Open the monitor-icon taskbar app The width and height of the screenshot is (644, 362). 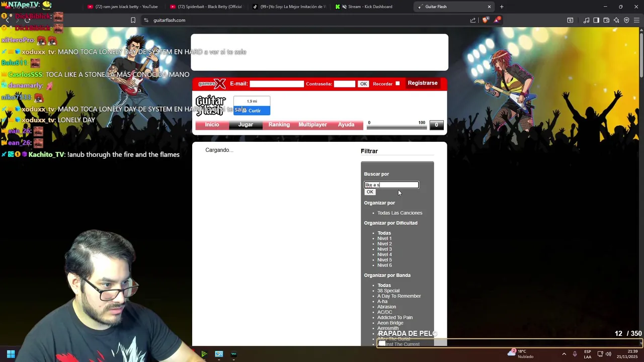point(219,354)
